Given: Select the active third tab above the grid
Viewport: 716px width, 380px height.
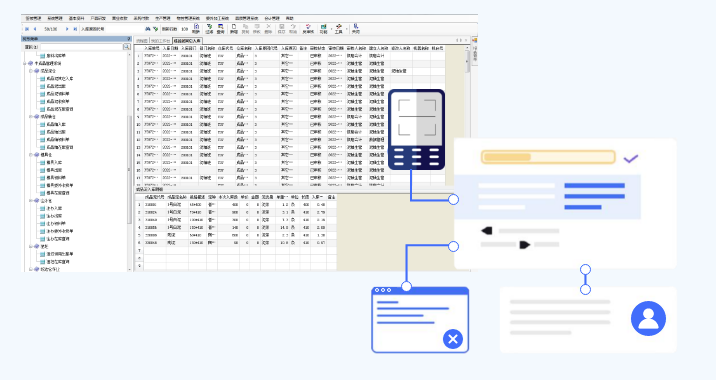Looking at the screenshot, I should [187, 41].
